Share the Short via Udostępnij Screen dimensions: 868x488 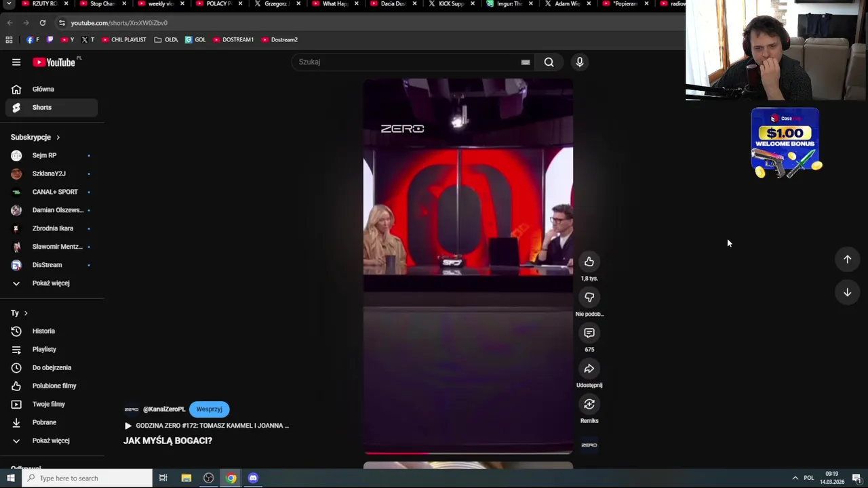(x=589, y=369)
